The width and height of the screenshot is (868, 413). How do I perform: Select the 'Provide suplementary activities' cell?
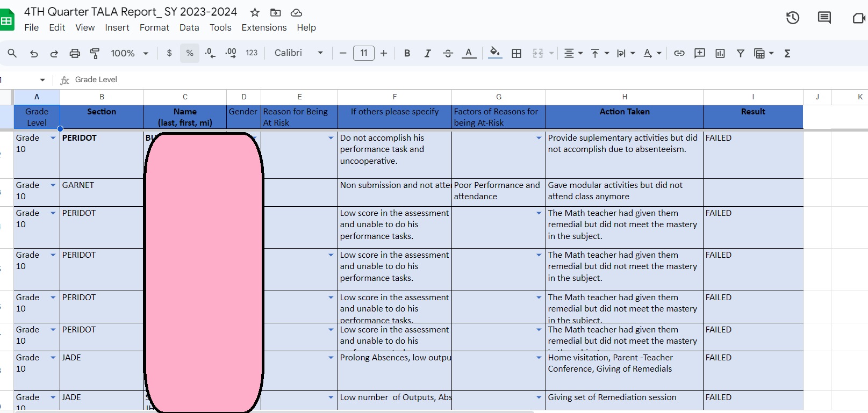pyautogui.click(x=625, y=155)
